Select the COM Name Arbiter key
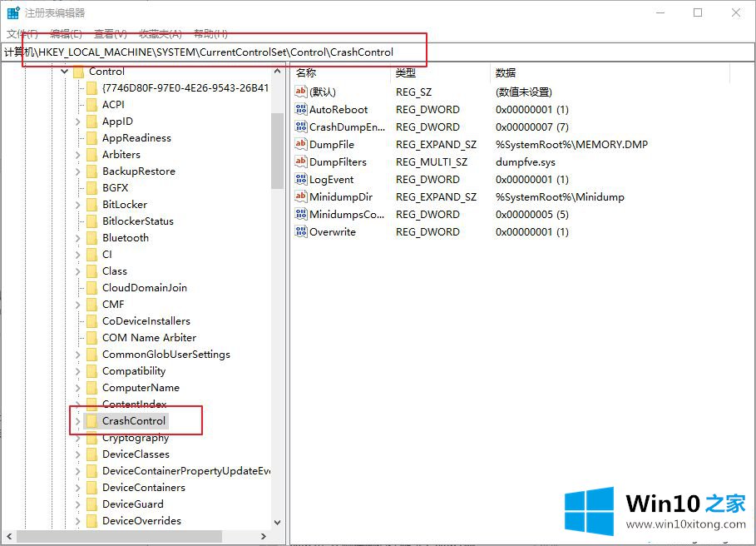The height and width of the screenshot is (546, 756). pos(149,338)
